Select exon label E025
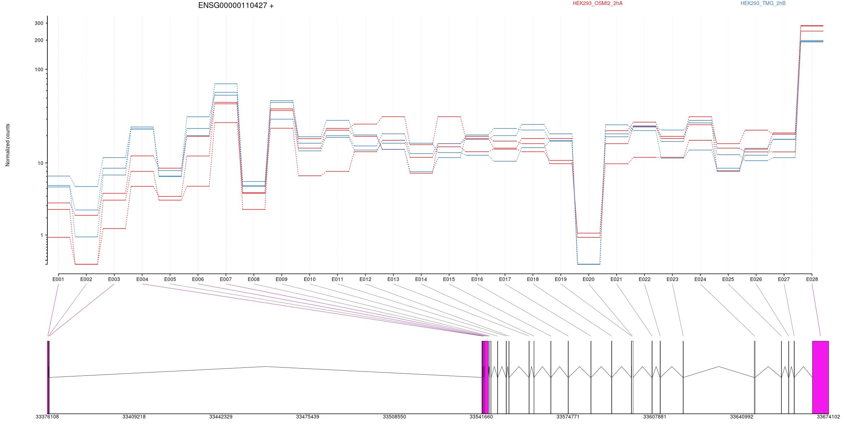This screenshot has height=434, width=868. pyautogui.click(x=728, y=279)
